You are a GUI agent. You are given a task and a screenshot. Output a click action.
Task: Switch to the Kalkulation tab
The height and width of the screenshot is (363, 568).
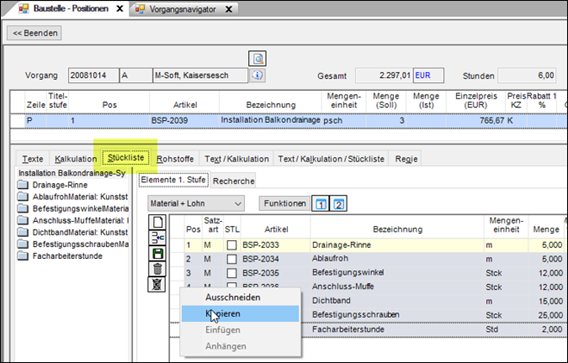pos(76,159)
